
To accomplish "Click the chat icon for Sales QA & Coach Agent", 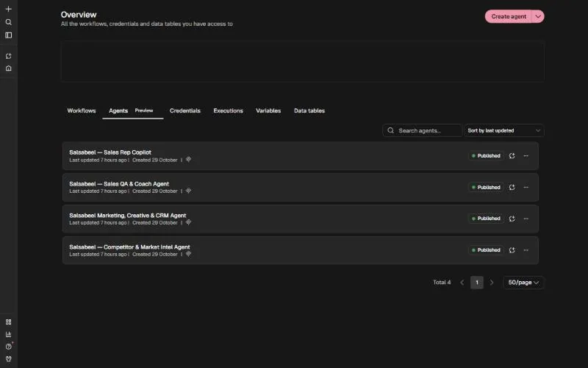I will [512, 188].
